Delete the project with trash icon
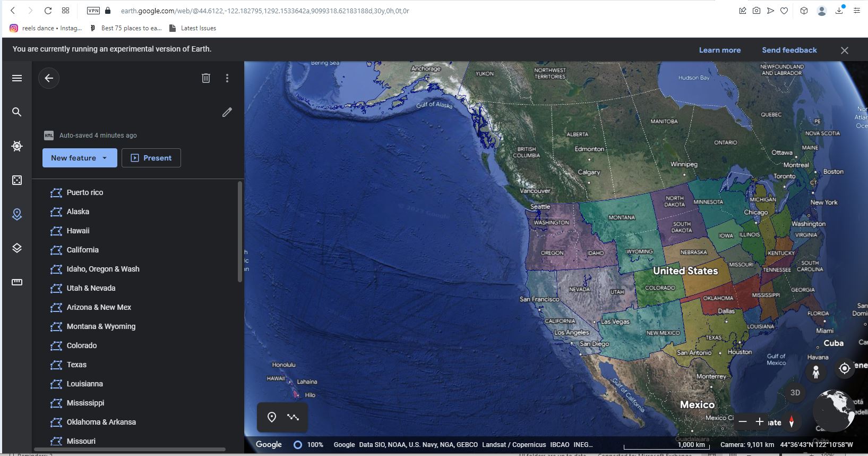Image resolution: width=868 pixels, height=456 pixels. 206,78
